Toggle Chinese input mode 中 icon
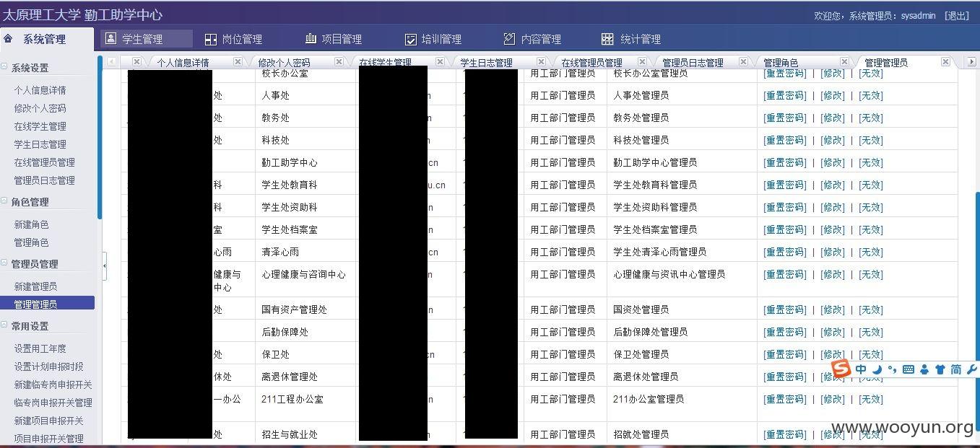Screen dimensions: 980x448 click(x=861, y=369)
